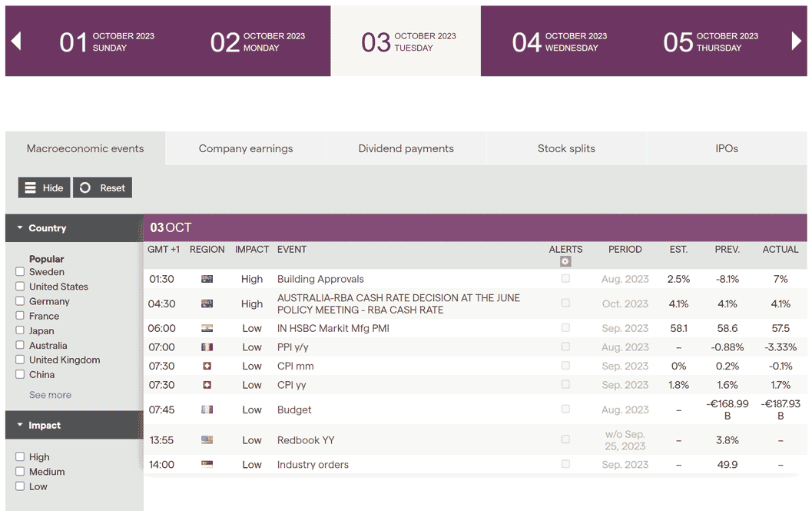This screenshot has height=514, width=812.
Task: Tick alert checkbox for Building Approvals
Action: click(x=565, y=279)
